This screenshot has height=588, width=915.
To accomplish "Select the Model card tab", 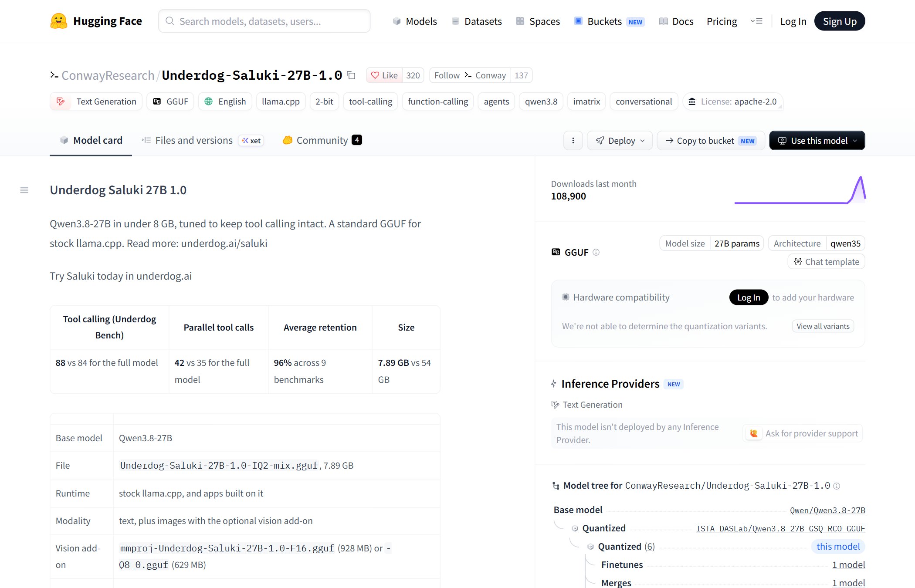I will (91, 140).
